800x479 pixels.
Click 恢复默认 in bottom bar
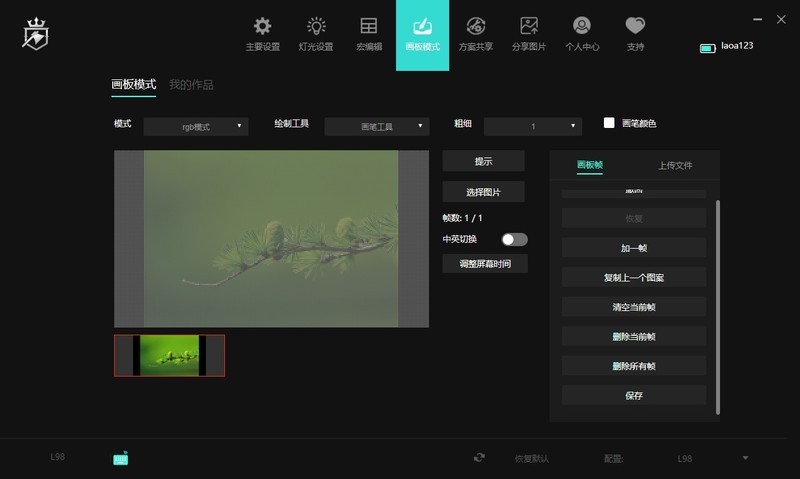[x=532, y=459]
